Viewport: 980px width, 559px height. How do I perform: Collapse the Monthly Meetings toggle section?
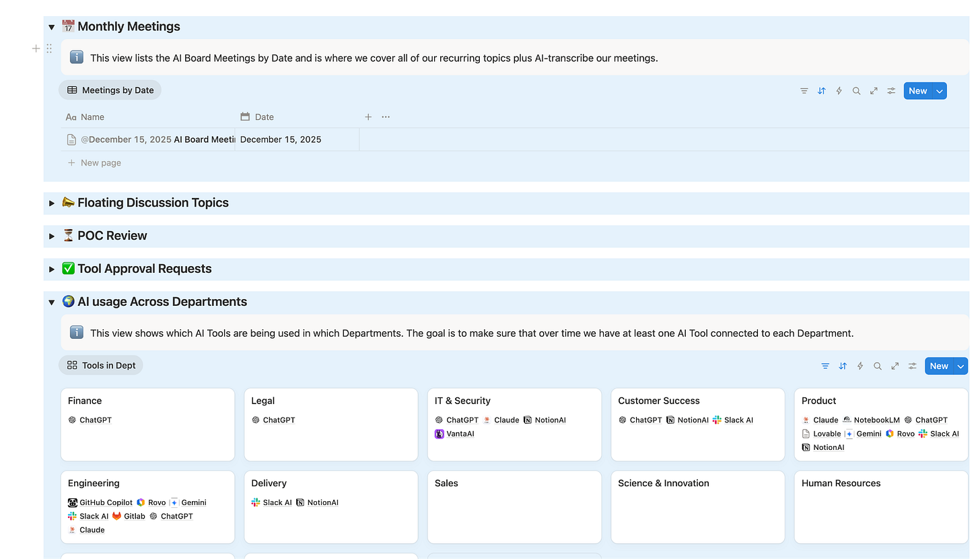point(52,28)
